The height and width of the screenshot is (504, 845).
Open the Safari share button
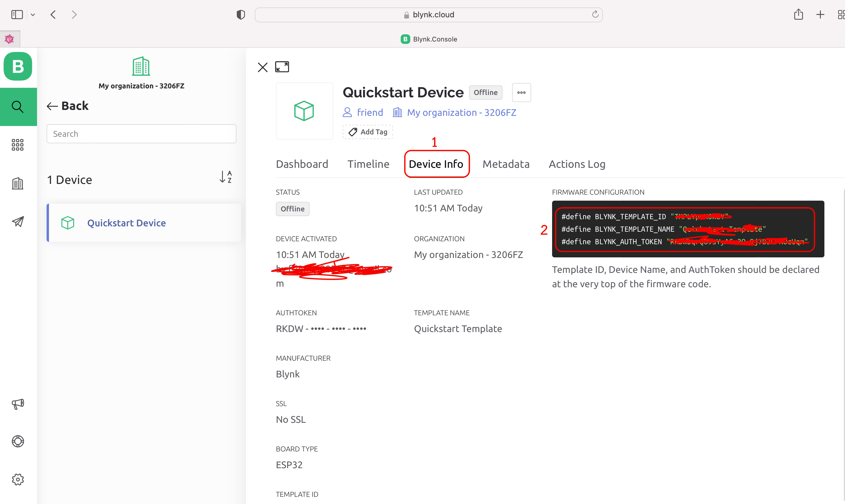tap(798, 14)
